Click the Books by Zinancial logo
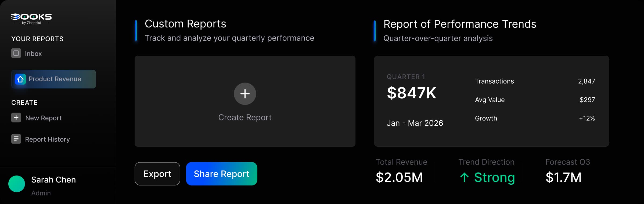 coord(31,19)
